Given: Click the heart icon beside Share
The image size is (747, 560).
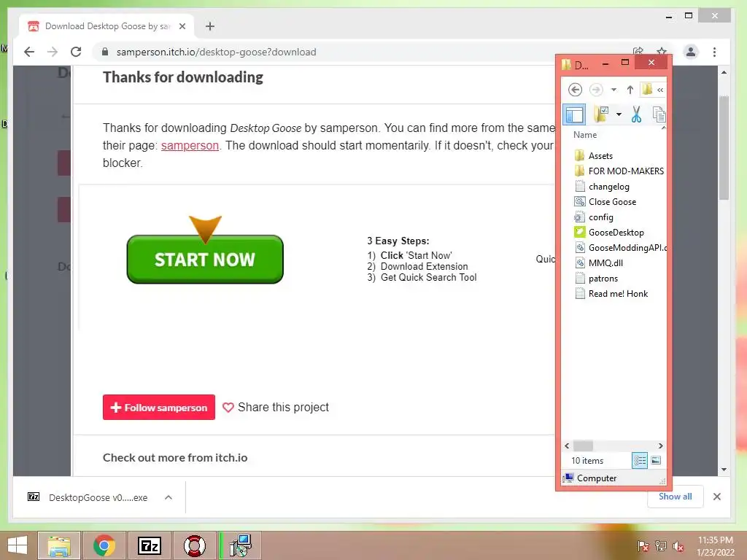Looking at the screenshot, I should [x=228, y=408].
